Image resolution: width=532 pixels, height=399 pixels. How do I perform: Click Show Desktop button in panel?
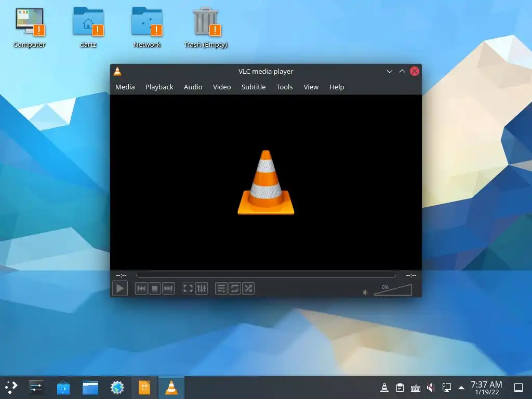point(518,388)
